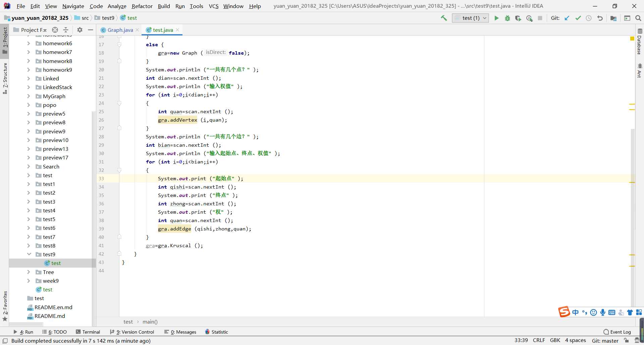Viewport: 644px width, 345px height.
Task: Fold the for loop at line 24
Action: (x=119, y=103)
